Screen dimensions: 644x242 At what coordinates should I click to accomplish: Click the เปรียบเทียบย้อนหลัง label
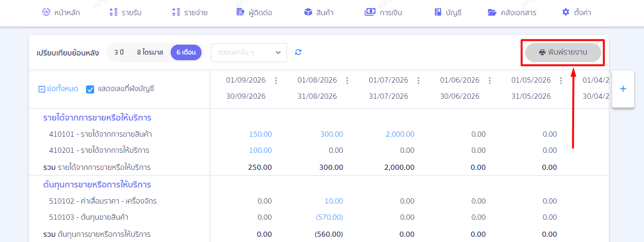(67, 53)
